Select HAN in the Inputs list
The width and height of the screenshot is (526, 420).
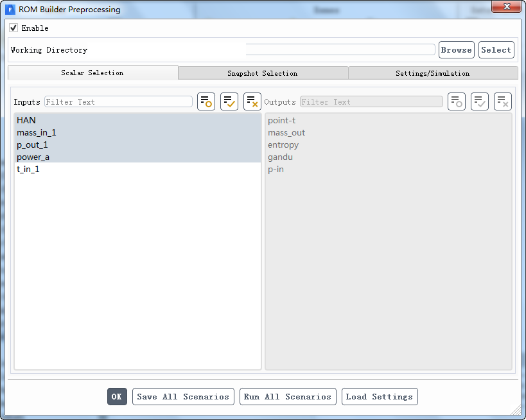(x=137, y=120)
